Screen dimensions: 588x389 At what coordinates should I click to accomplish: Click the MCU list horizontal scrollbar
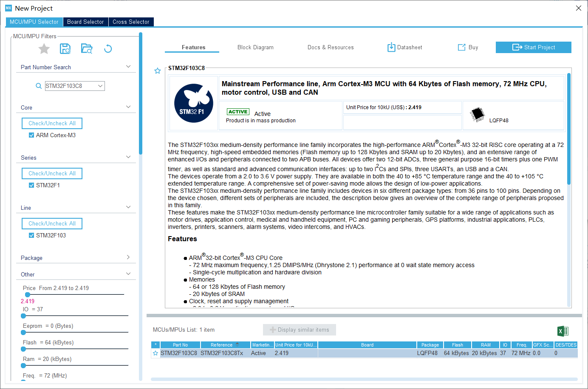click(364, 379)
